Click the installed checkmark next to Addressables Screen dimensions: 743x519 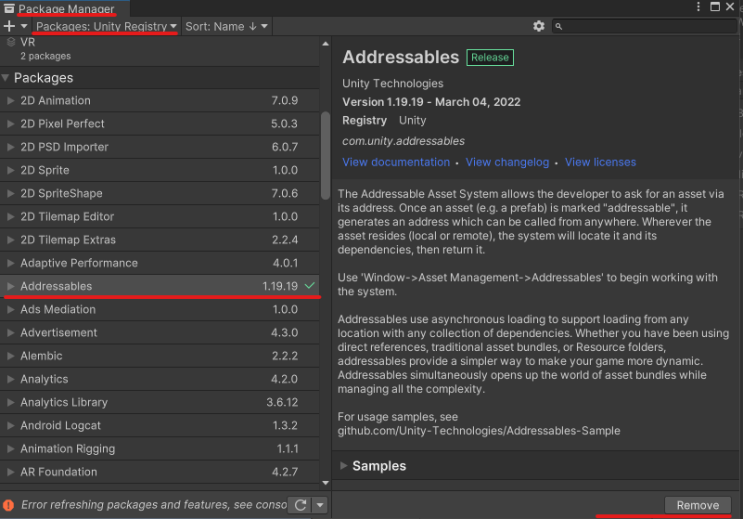[309, 286]
